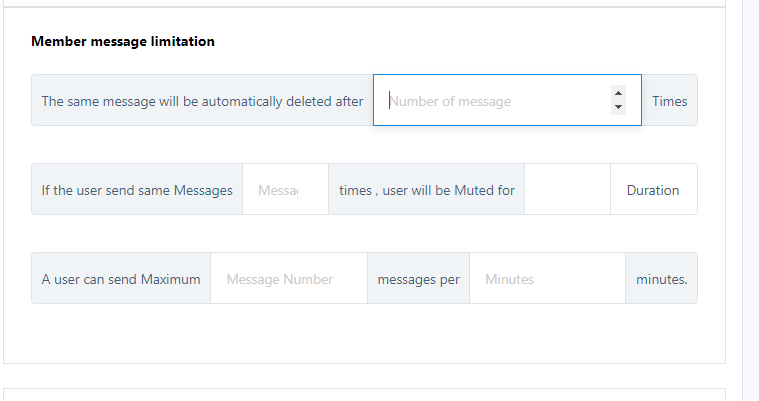
Task: Click the next settings card below
Action: [364, 394]
